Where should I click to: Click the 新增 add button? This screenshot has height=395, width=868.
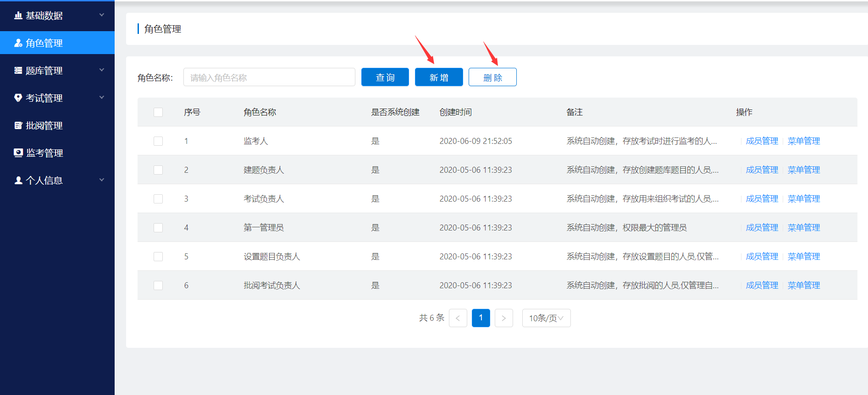(x=439, y=77)
